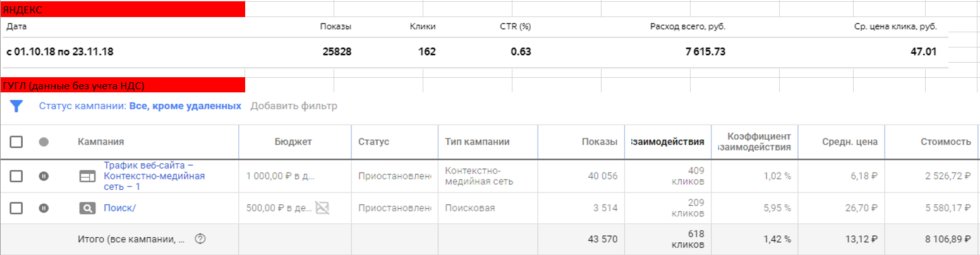Sort by the Стоимость column header
The image size is (980, 255).
945,142
